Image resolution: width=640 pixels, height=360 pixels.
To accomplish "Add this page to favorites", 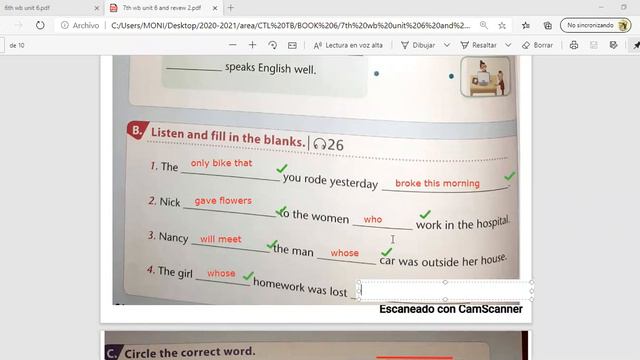I will click(502, 25).
